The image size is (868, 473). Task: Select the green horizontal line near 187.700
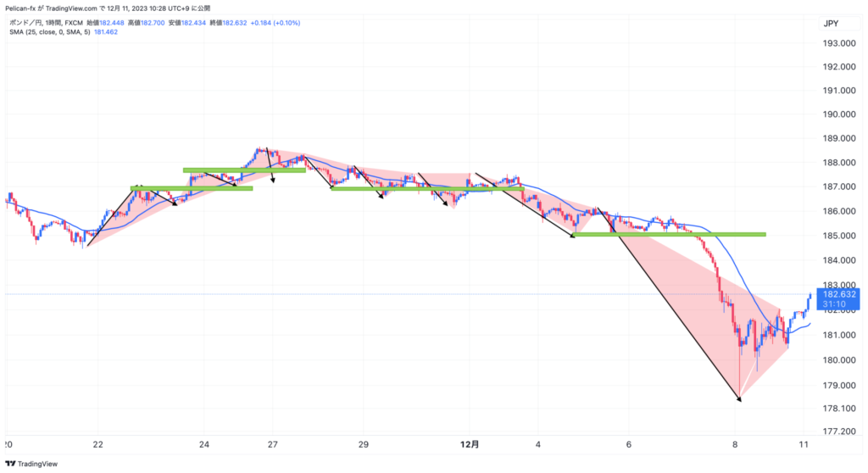click(x=244, y=170)
